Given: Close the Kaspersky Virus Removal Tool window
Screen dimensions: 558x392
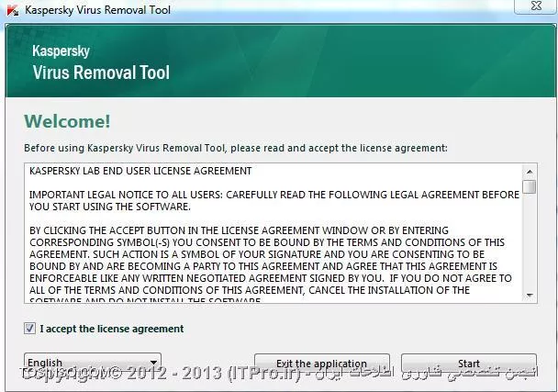Looking at the screenshot, I should point(536,6).
